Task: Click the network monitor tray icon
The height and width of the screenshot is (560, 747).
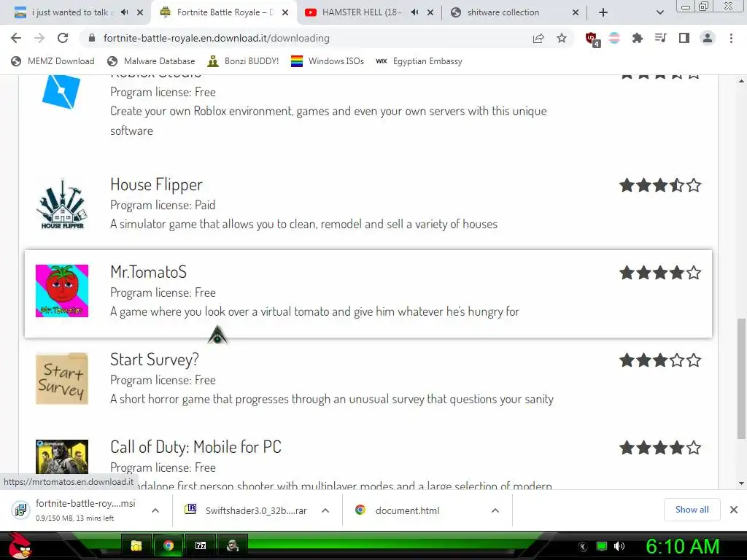Action: click(602, 546)
